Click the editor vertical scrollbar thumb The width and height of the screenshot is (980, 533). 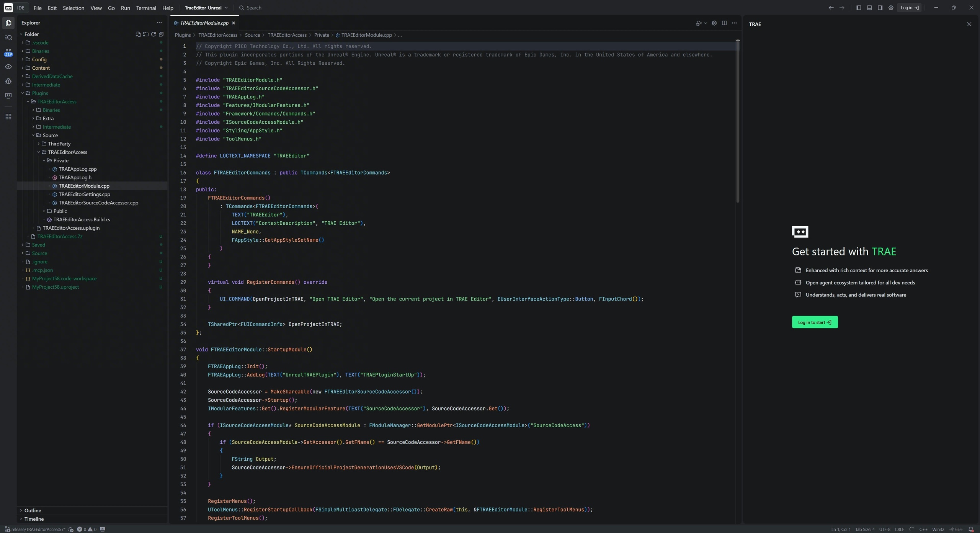coord(738,121)
